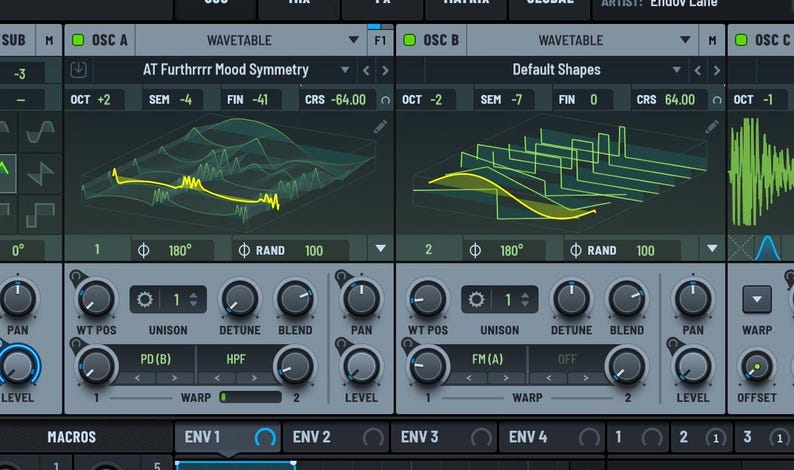Viewport: 794px width, 470px height.
Task: Open OSC B wavetable editor pencil
Action: [711, 127]
